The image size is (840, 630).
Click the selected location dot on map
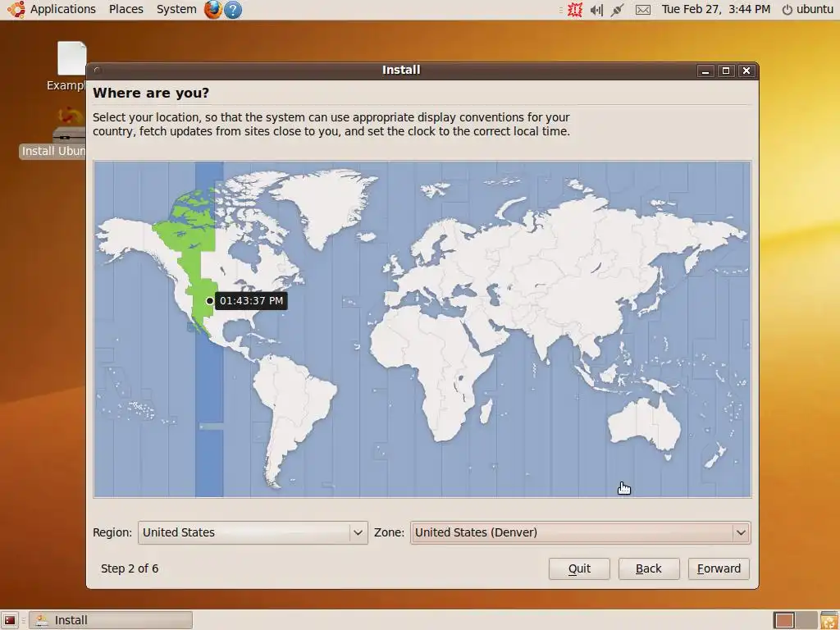pyautogui.click(x=209, y=301)
